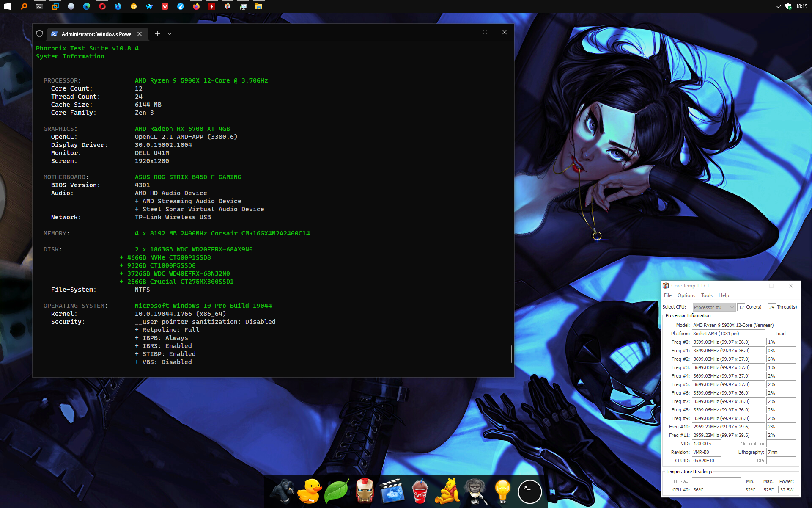Open Core Temp Options menu
The image size is (812, 508).
coord(686,295)
